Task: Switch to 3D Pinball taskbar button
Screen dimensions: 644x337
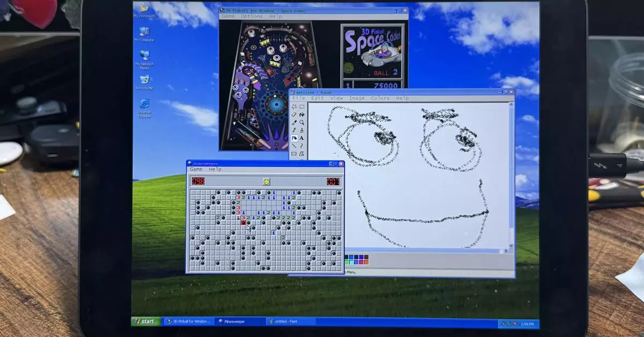Action: click(x=189, y=321)
